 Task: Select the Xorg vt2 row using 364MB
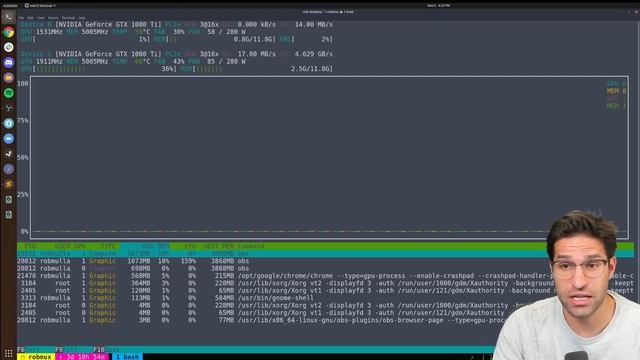coord(325,283)
